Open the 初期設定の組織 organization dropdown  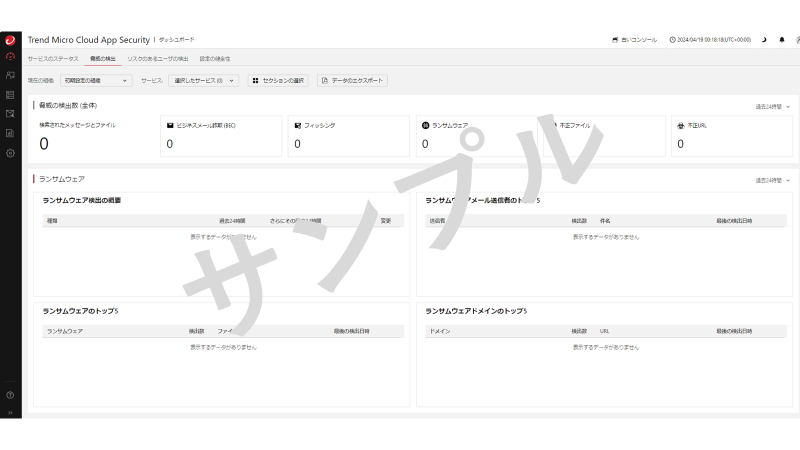click(x=96, y=80)
